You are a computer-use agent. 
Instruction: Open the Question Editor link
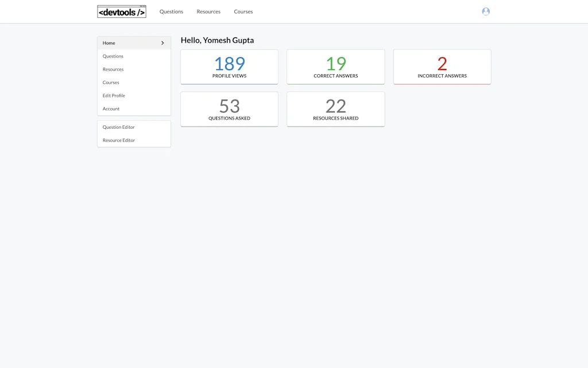[x=134, y=127]
